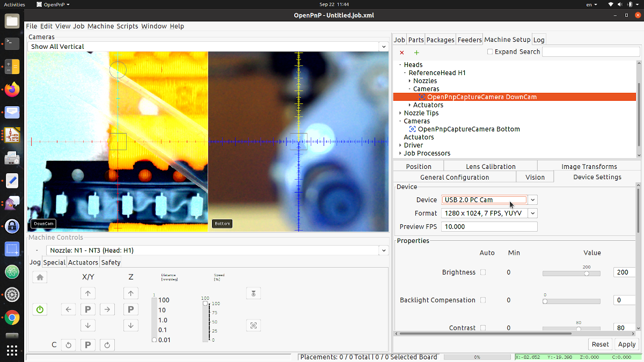
Task: Enable the Expand checkbox next to Search
Action: [x=489, y=51]
